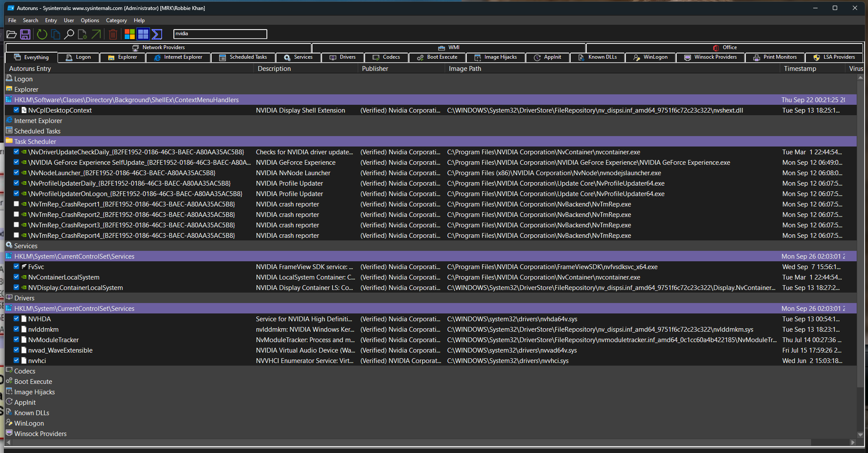The width and height of the screenshot is (868, 453).
Task: Uncheck the NvContainerLocalSystem checkbox
Action: [16, 277]
